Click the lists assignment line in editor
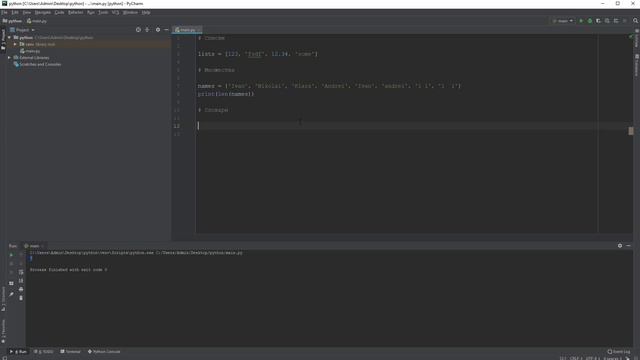 pyautogui.click(x=258, y=54)
